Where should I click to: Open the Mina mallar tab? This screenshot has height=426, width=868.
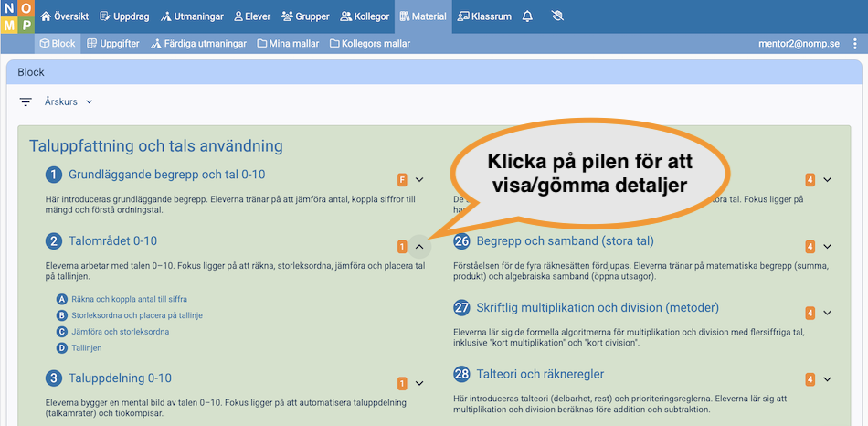[289, 44]
